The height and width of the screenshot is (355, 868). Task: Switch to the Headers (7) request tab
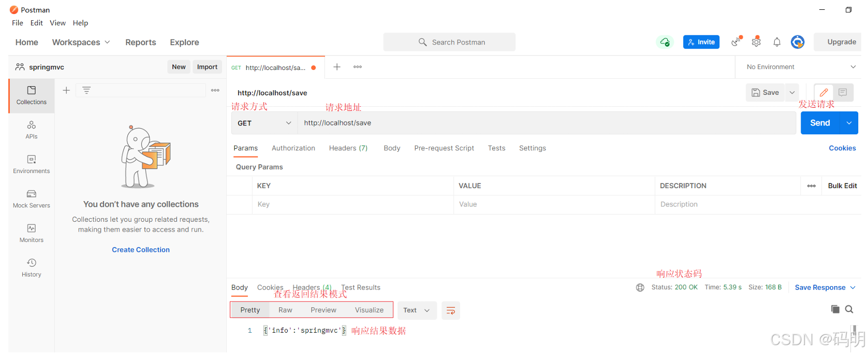pos(348,148)
